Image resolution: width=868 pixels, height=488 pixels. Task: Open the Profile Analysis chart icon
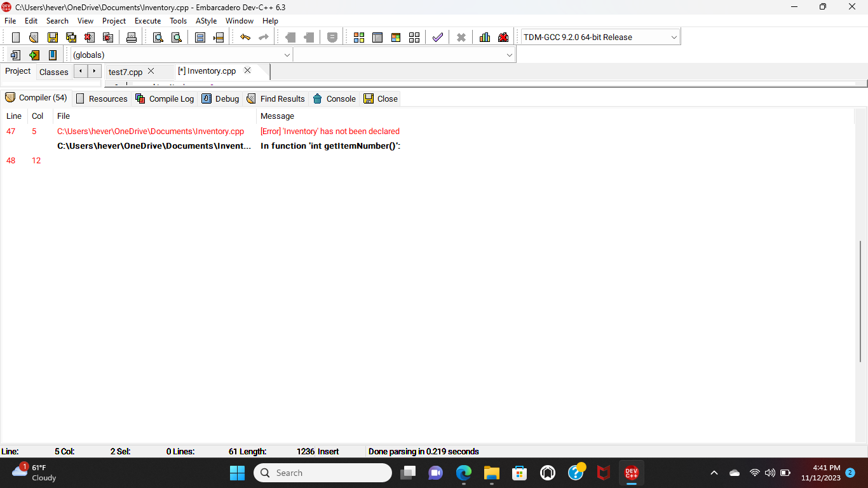coord(484,37)
